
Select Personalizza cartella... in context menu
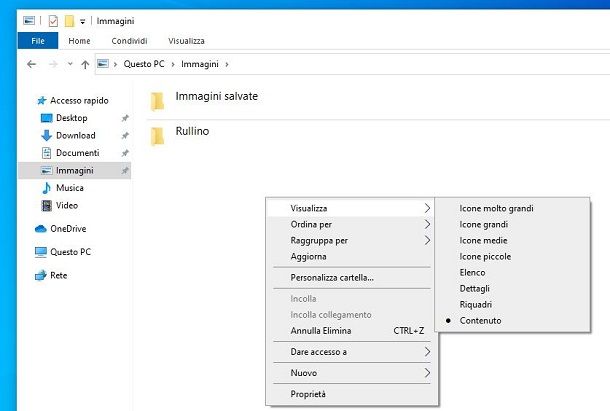point(350,278)
